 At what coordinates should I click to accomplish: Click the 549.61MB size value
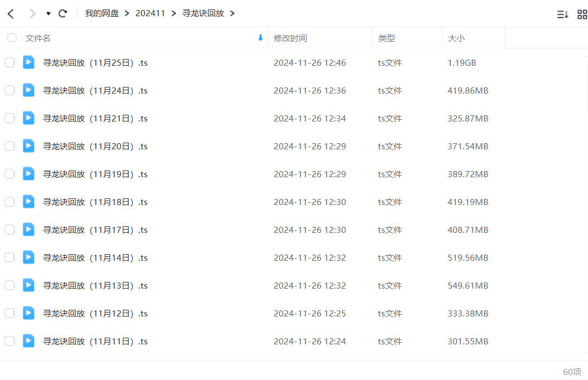[x=468, y=286]
